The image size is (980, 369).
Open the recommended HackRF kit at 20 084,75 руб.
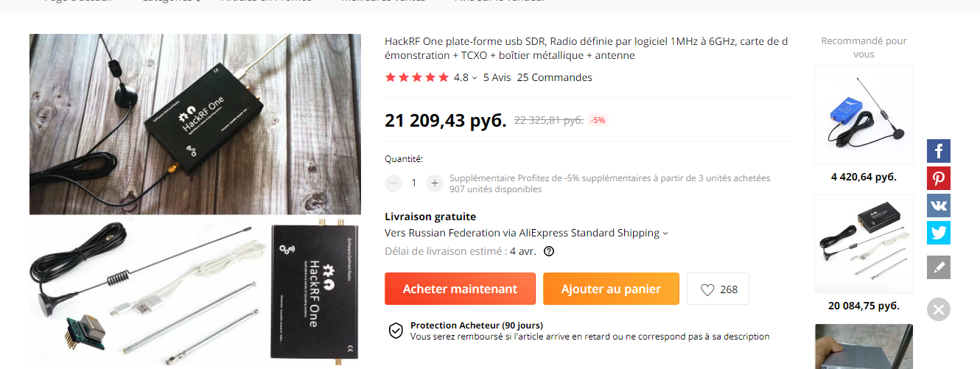[x=864, y=245]
